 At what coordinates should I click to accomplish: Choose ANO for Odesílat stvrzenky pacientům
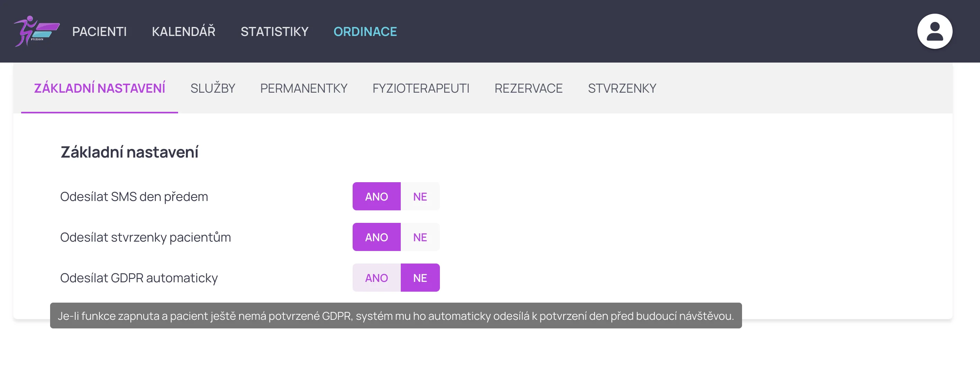(376, 237)
